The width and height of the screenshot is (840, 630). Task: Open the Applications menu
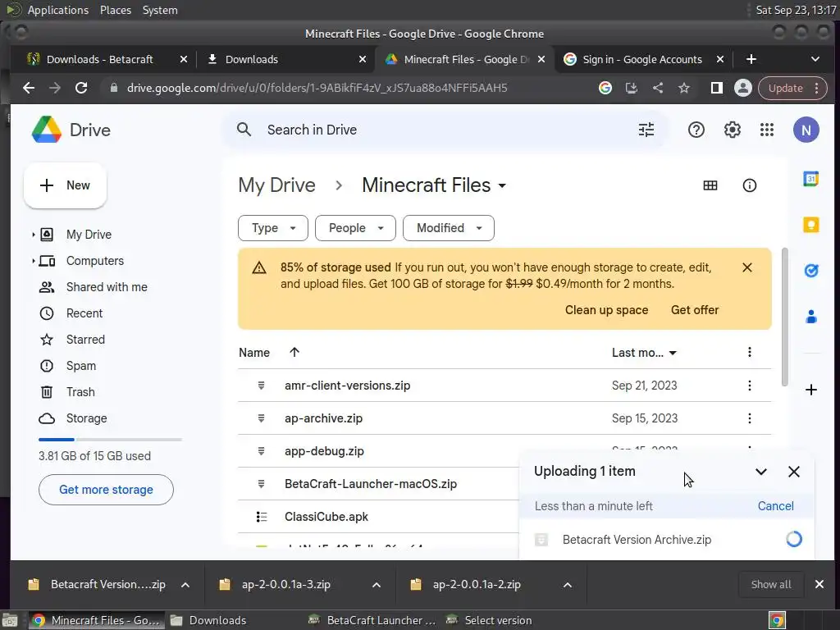point(58,10)
